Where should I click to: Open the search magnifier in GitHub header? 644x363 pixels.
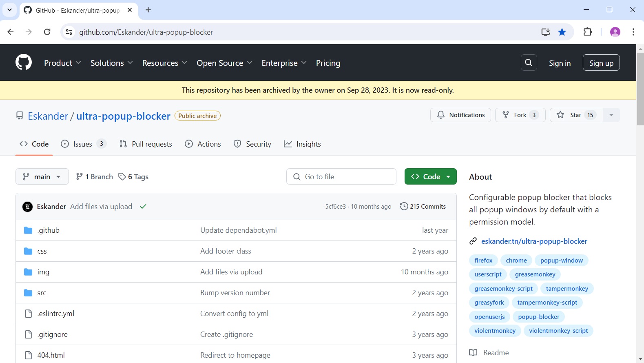[x=529, y=62]
